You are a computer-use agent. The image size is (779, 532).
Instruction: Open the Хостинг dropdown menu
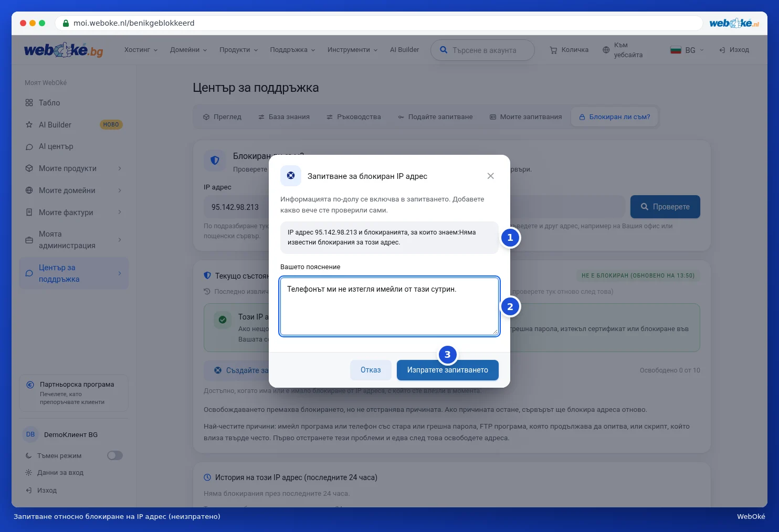click(x=141, y=50)
